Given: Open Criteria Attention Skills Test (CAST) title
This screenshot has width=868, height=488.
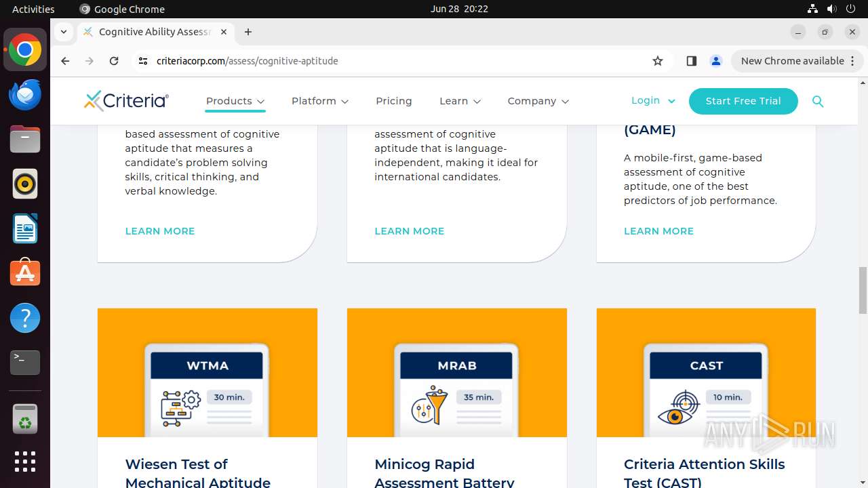Looking at the screenshot, I should point(705,473).
